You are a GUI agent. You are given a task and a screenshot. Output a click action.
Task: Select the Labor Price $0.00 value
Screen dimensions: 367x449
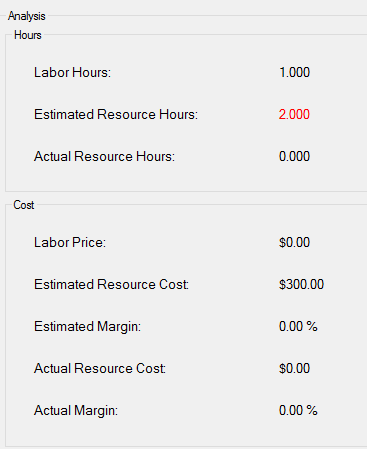pos(294,242)
